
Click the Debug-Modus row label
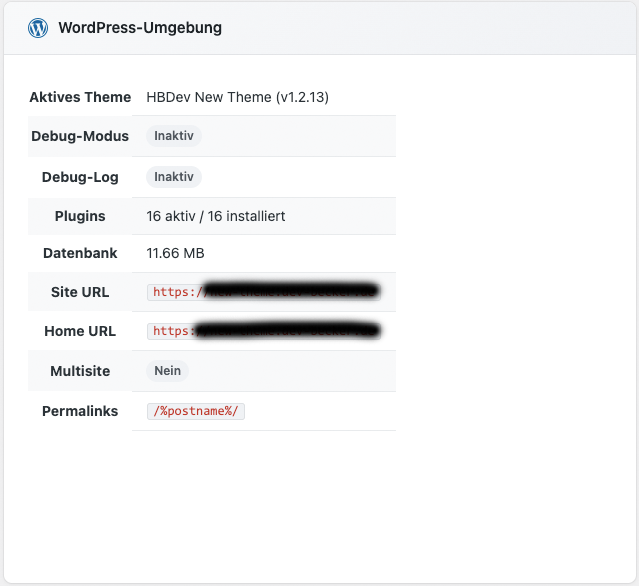pyautogui.click(x=80, y=136)
